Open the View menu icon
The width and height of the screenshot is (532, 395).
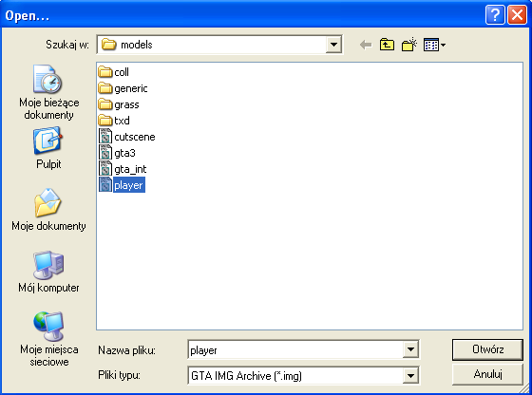[435, 45]
